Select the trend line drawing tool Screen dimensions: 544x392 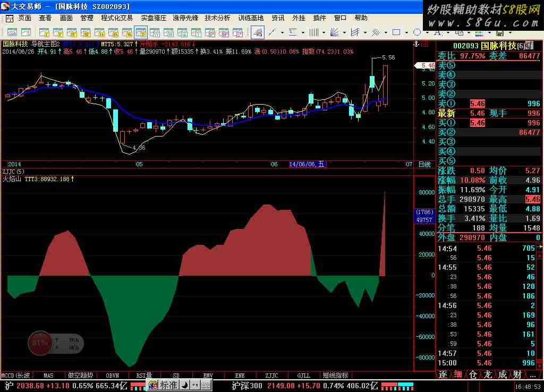tap(272, 32)
